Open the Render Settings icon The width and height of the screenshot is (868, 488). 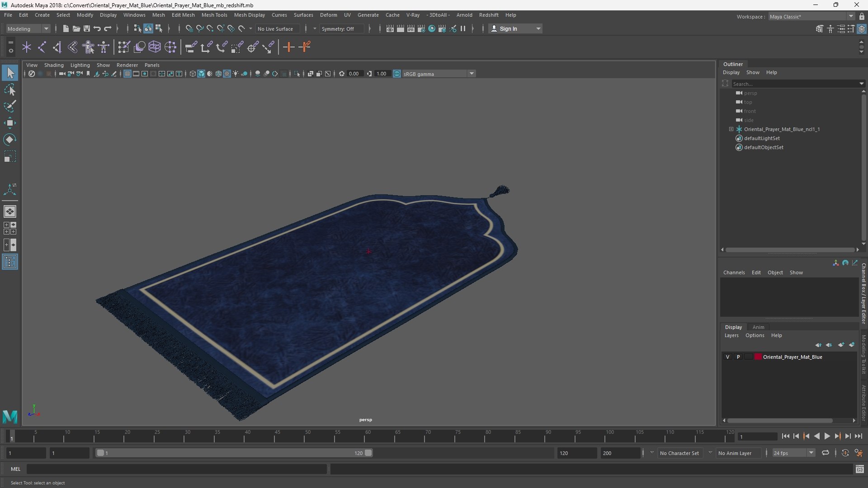click(421, 28)
